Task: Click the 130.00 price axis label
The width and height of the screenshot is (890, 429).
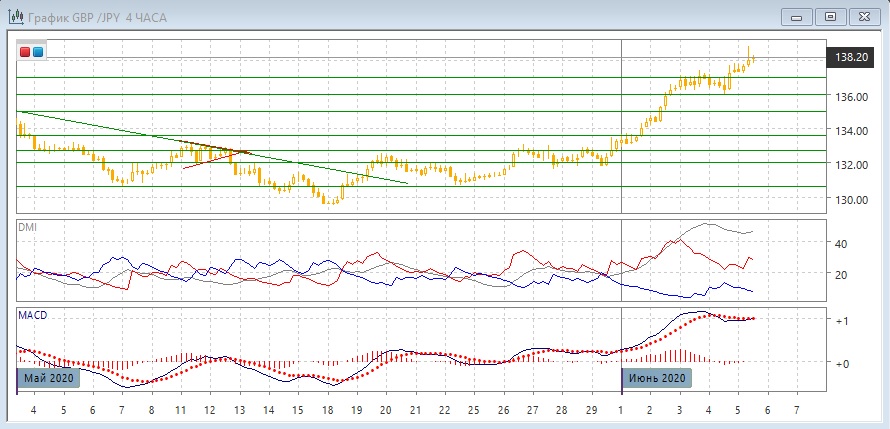Action: click(x=850, y=200)
